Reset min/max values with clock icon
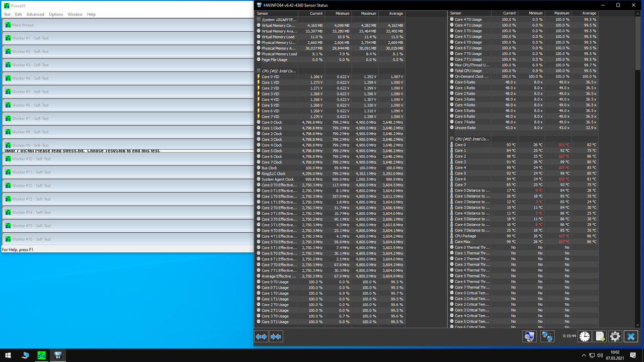644x362 pixels. tap(585, 337)
